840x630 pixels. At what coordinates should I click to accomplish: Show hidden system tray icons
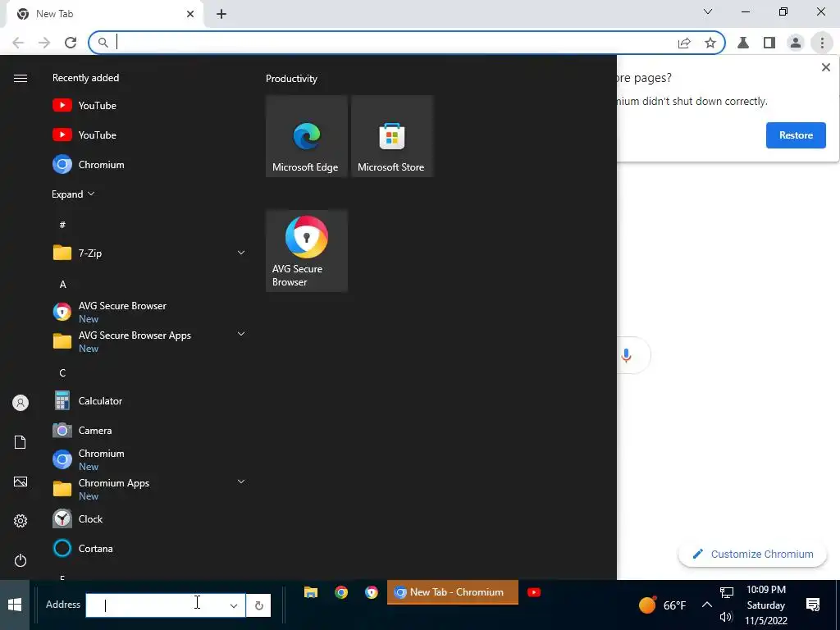[706, 605]
